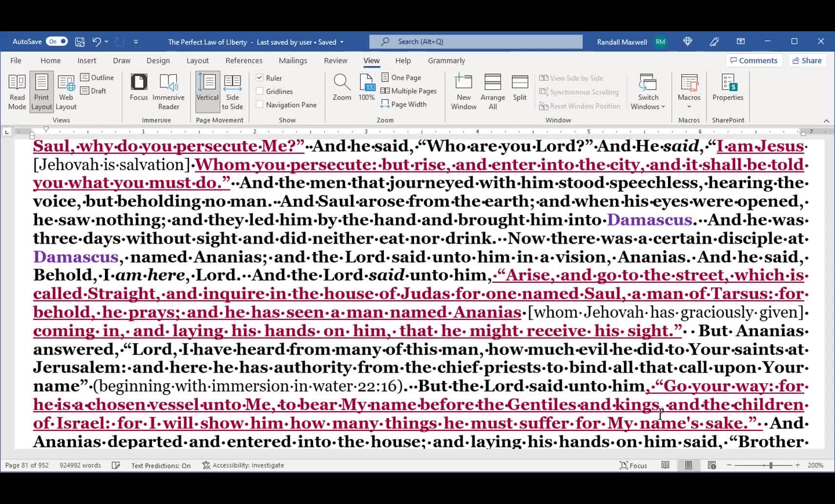The image size is (835, 504).
Task: Open Outline view
Action: click(97, 77)
